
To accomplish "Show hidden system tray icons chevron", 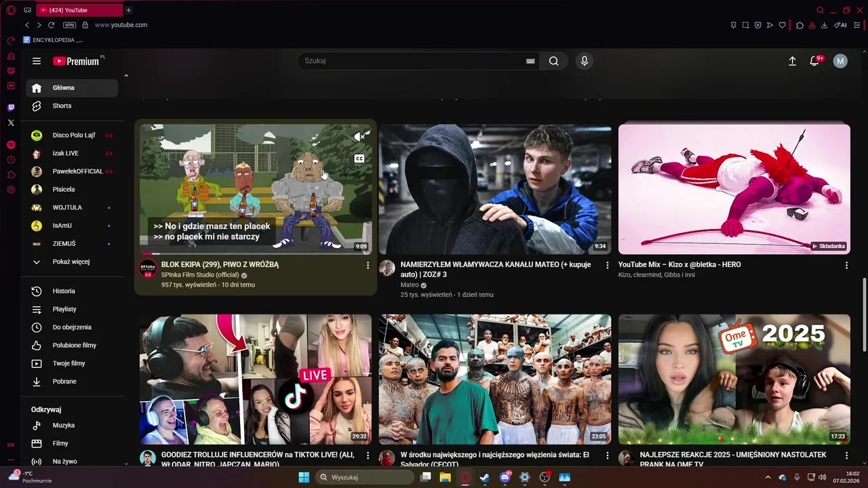I will [x=768, y=477].
